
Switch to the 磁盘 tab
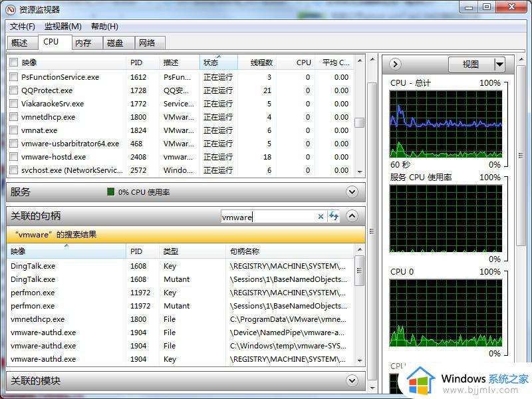[119, 43]
